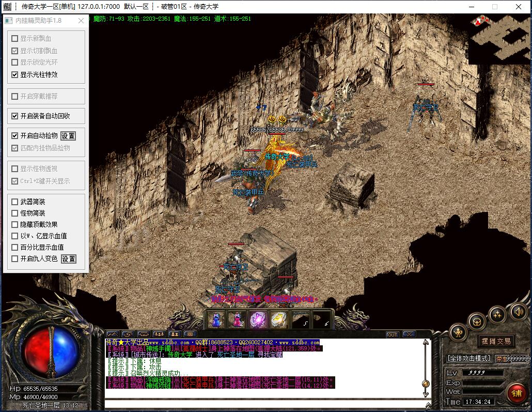Click the 内挂精灵助手 panel title icon
This screenshot has height=412, width=532.
[8, 21]
